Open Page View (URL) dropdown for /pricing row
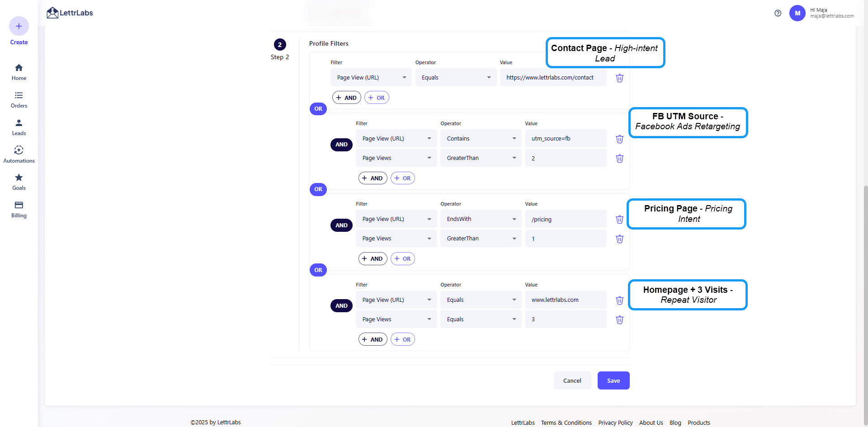 pos(396,219)
